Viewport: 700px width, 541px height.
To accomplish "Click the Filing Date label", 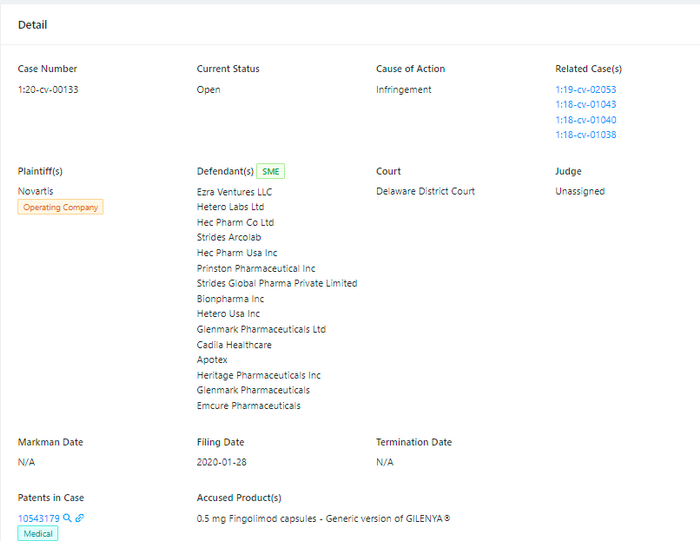I will [x=221, y=442].
